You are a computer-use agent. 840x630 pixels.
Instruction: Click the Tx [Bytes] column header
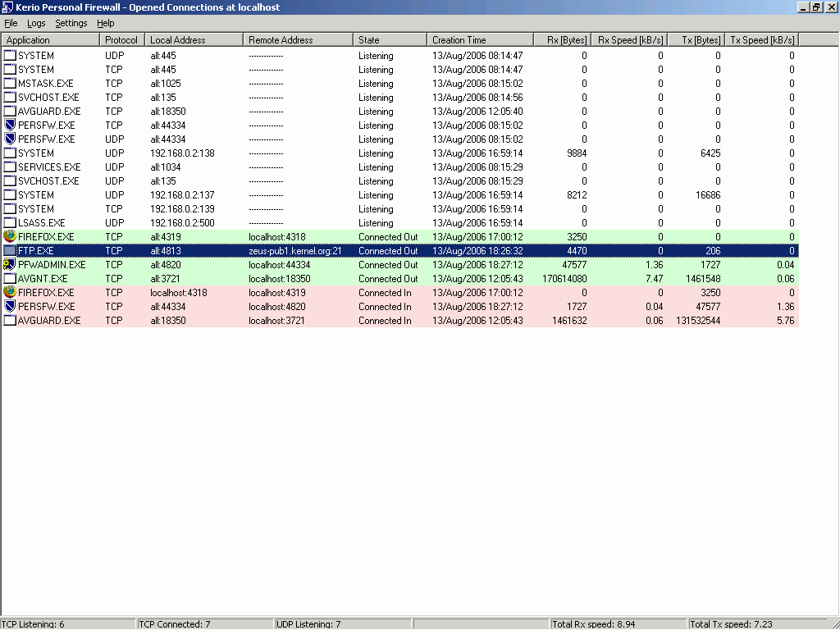696,39
